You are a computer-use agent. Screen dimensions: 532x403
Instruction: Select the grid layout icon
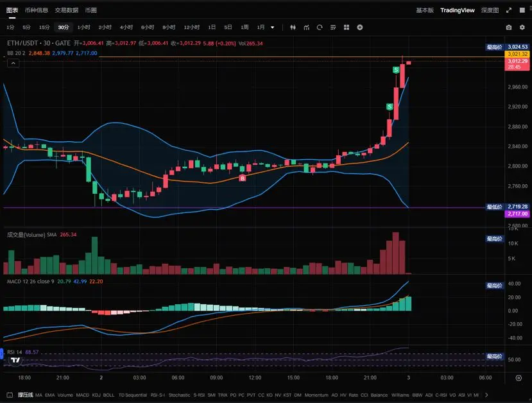[347, 28]
